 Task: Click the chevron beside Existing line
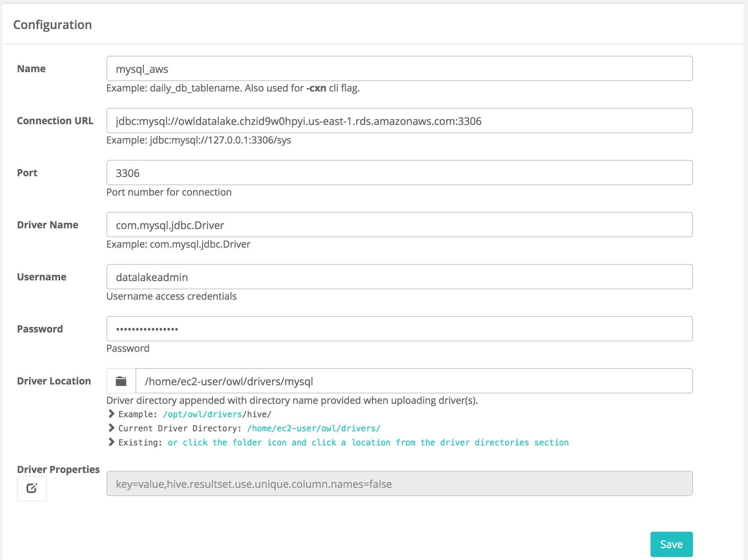111,442
